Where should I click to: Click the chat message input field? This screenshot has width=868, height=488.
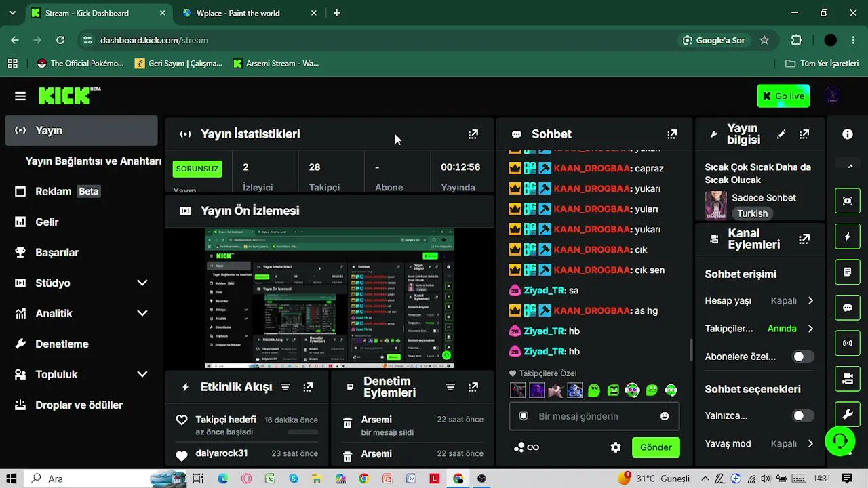click(x=594, y=416)
